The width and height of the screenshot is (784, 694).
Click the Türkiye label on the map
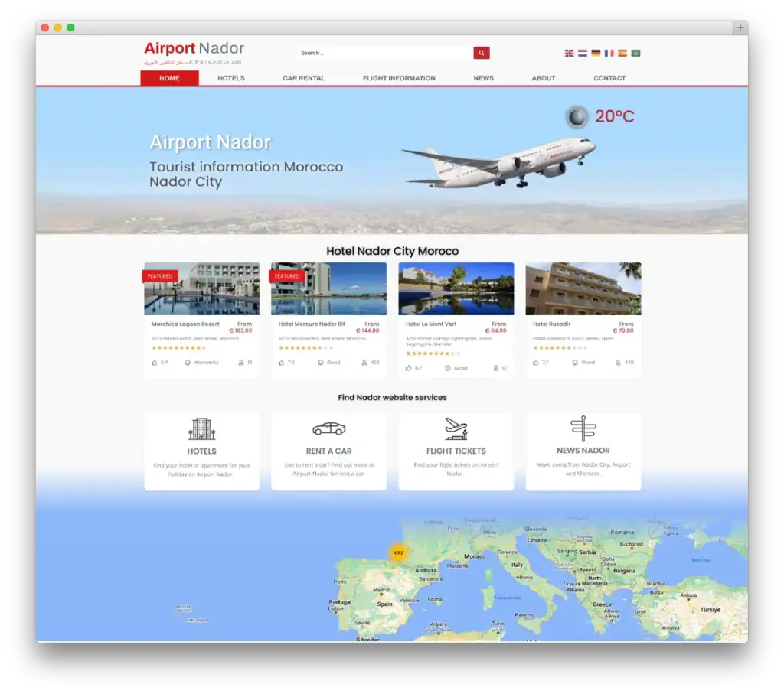point(710,610)
